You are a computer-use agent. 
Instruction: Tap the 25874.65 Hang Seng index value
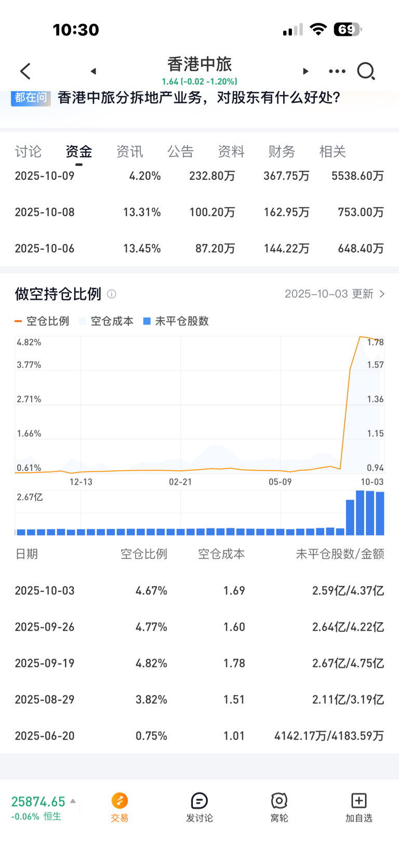[38, 801]
